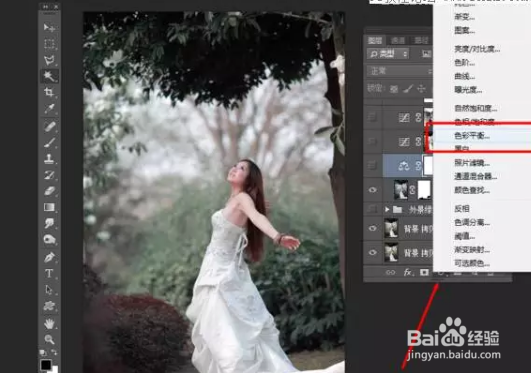The height and width of the screenshot is (373, 531).
Task: Select the Horizontal Type tool
Action: point(49,273)
